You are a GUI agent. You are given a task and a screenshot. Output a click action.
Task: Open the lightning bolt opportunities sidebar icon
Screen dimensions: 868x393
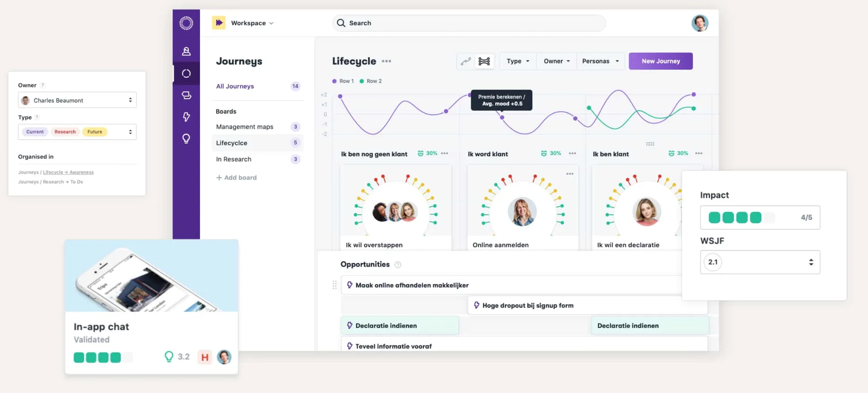[x=186, y=117]
